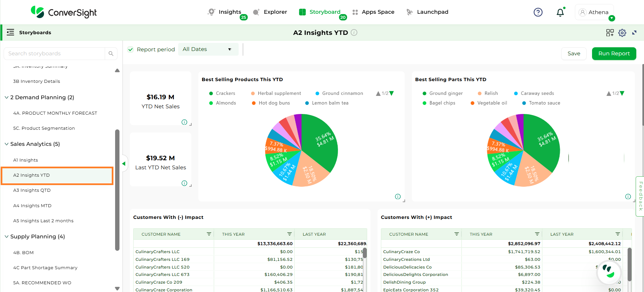Open the Athena chat assistant bubble
644x292 pixels.
[x=608, y=272]
